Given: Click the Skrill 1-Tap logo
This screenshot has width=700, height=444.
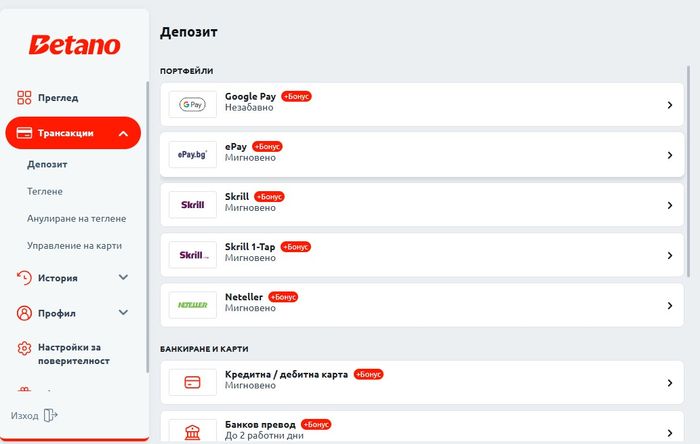Looking at the screenshot, I should coord(192,255).
